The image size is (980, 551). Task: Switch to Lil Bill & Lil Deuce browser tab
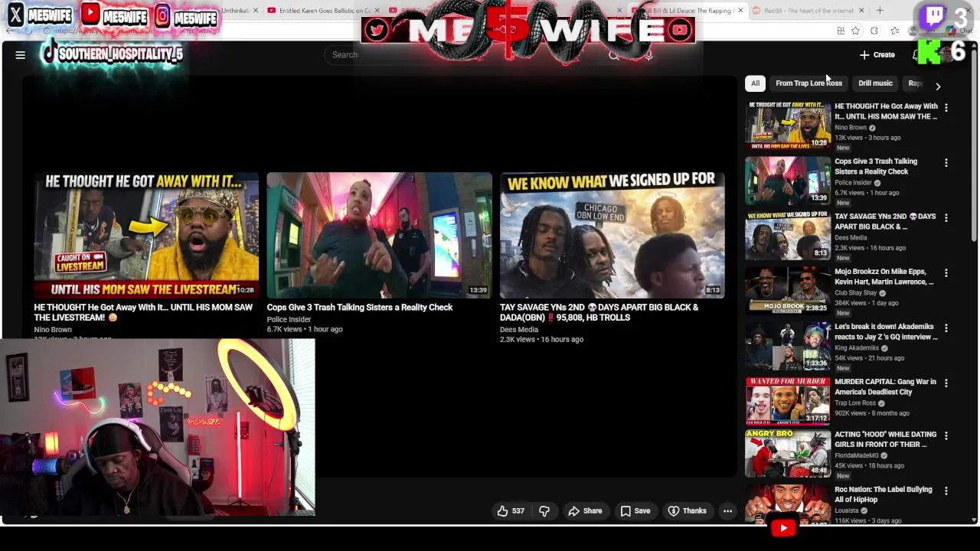pos(687,11)
